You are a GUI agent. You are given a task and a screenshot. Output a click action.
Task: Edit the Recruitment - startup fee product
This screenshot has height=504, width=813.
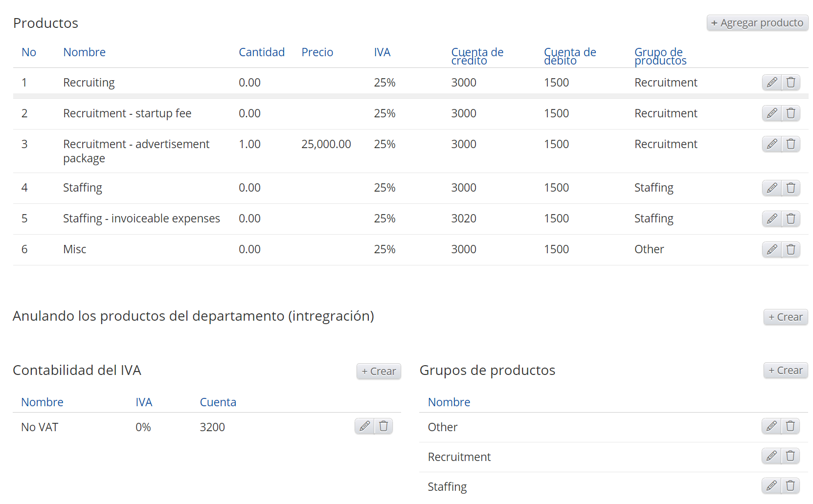tap(771, 113)
